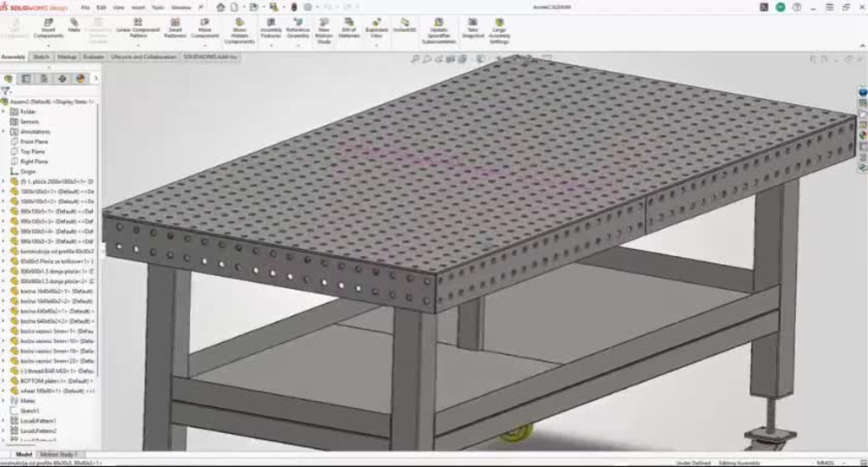Viewport: 868px width, 467px height.
Task: Open the Assembly Features tool
Action: (x=271, y=29)
